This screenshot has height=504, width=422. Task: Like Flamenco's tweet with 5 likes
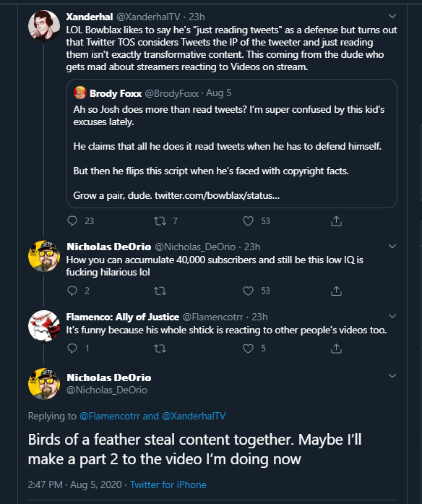(248, 348)
